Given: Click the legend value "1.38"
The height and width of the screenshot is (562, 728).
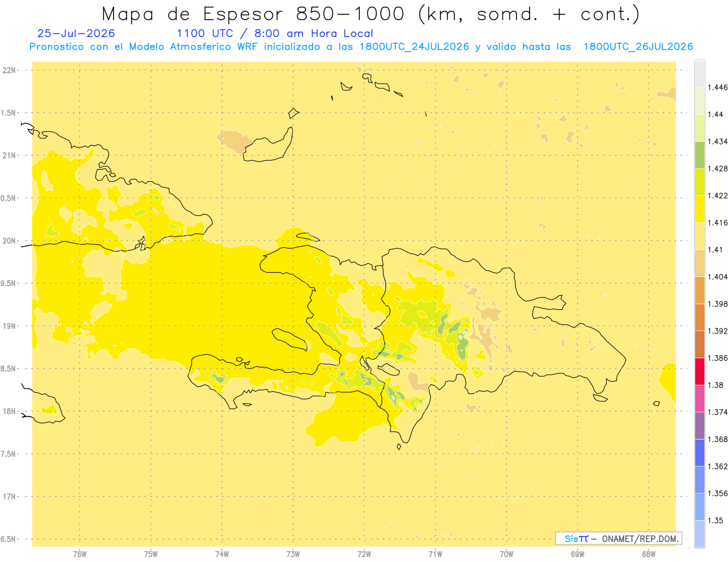Looking at the screenshot, I should point(715,385).
